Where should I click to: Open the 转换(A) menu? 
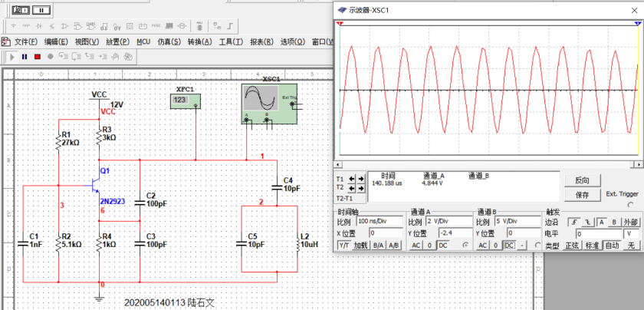pos(199,42)
